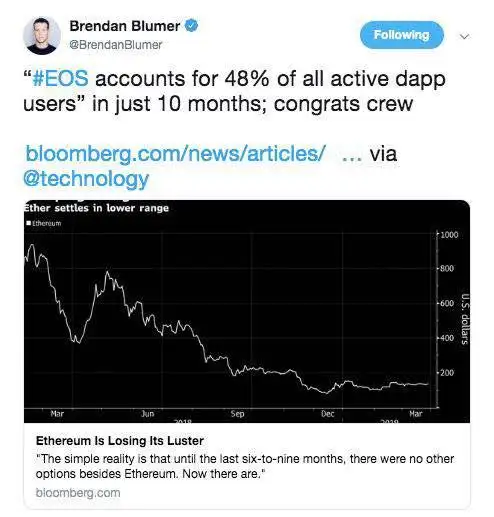This screenshot has width=494, height=517.
Task: Select the Jun label on chart axis
Action: point(147,414)
